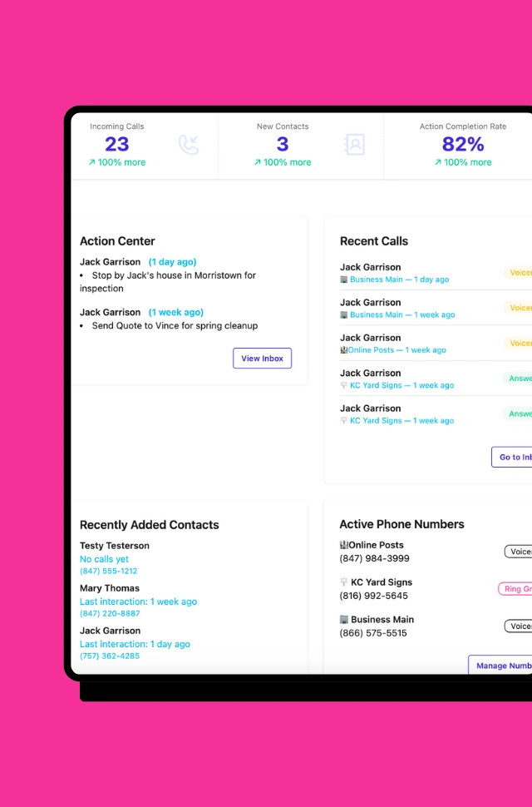532x807 pixels.
Task: Click the Online Posts icon under Active Phone Numbers
Action: (x=343, y=545)
